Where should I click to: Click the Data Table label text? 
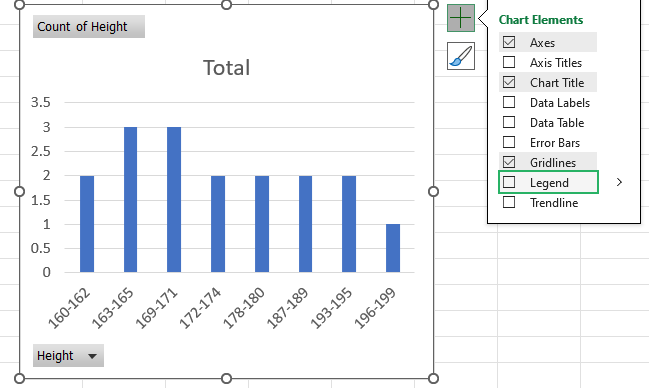pos(557,123)
